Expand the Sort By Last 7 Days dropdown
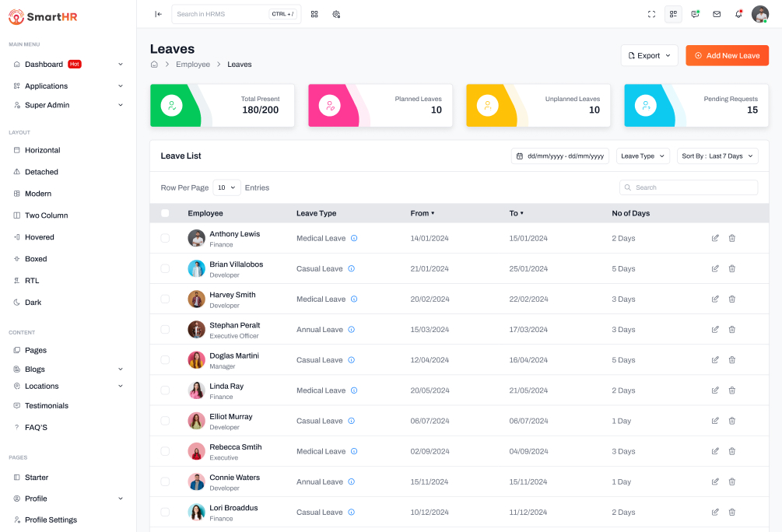The width and height of the screenshot is (782, 532). pyautogui.click(x=717, y=156)
